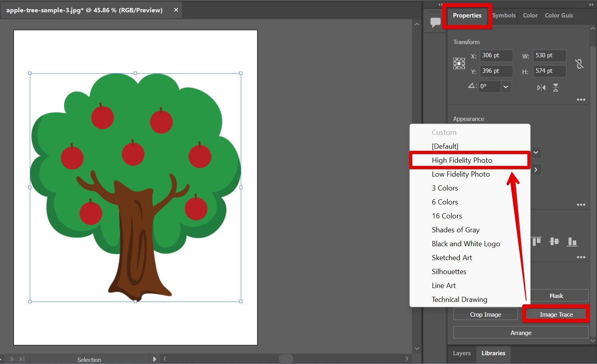Image resolution: width=597 pixels, height=364 pixels.
Task: Align objects to vertical top
Action: pos(536,241)
